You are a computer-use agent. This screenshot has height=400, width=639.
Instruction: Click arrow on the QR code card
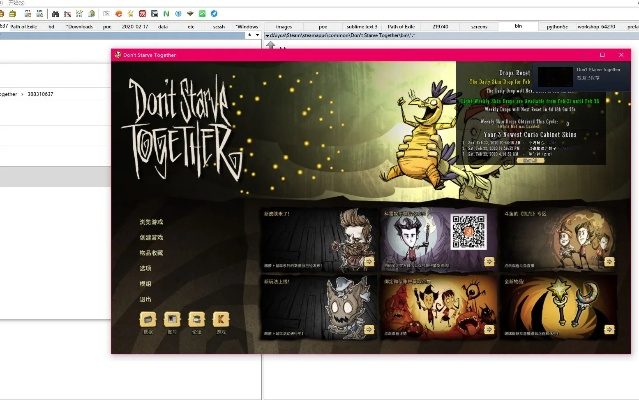(x=491, y=261)
